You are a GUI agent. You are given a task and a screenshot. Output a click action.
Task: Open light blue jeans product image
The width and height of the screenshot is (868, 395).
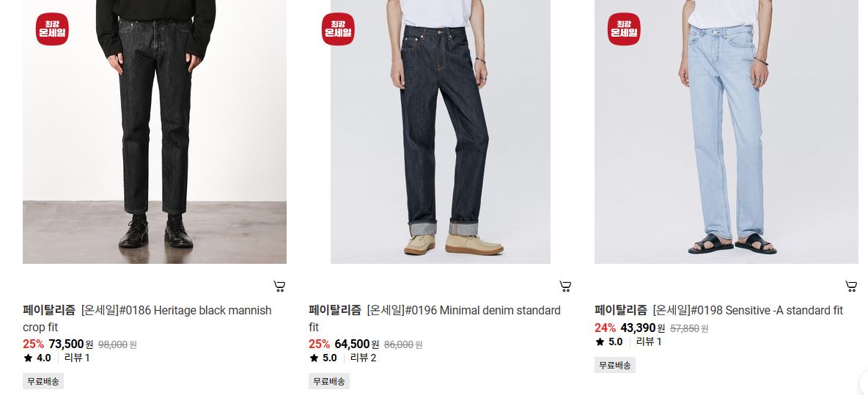(727, 132)
